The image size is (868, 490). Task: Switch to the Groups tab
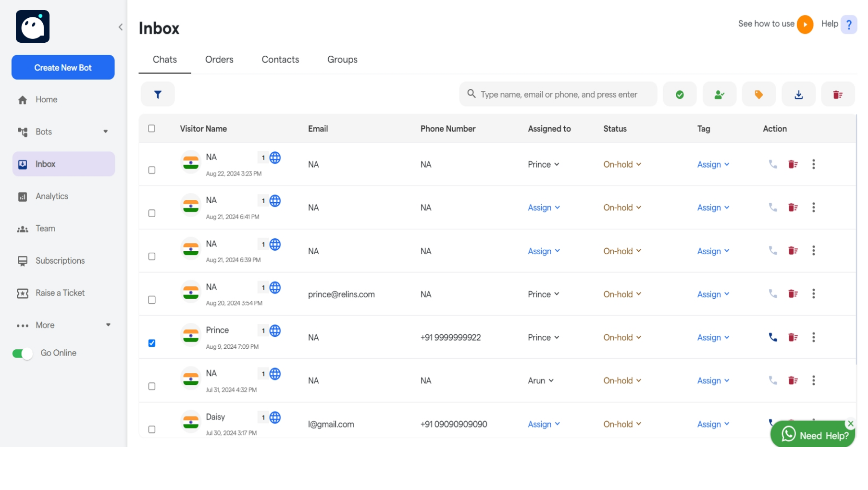[342, 60]
